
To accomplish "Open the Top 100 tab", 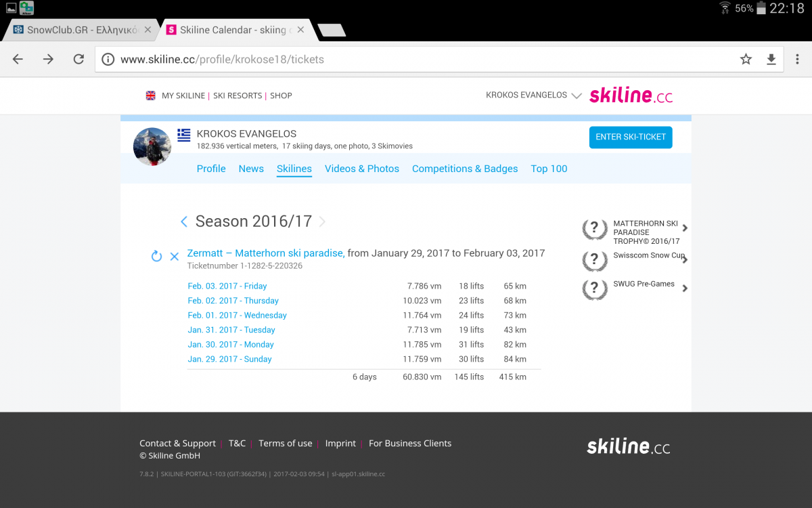I will coord(549,169).
